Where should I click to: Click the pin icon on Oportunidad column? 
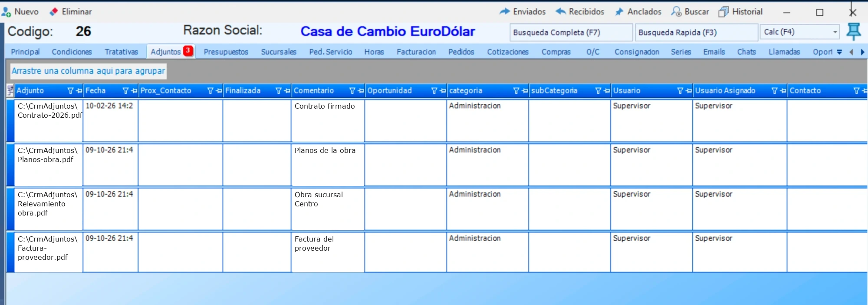pos(443,91)
